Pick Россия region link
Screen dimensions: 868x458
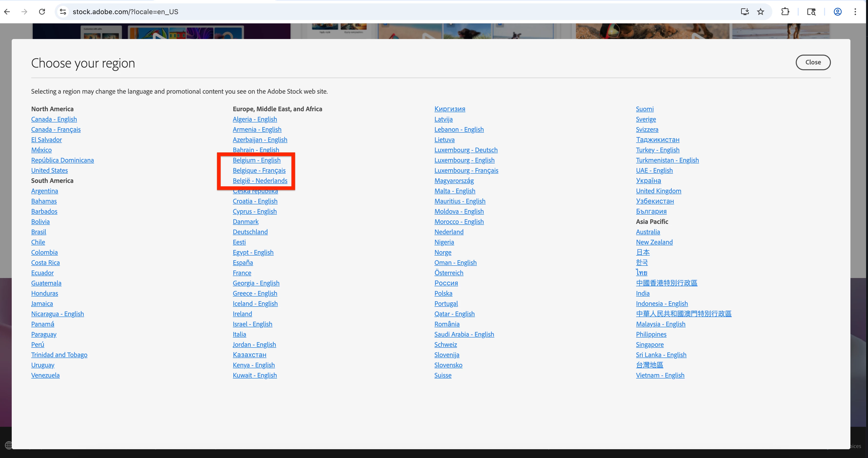(446, 283)
